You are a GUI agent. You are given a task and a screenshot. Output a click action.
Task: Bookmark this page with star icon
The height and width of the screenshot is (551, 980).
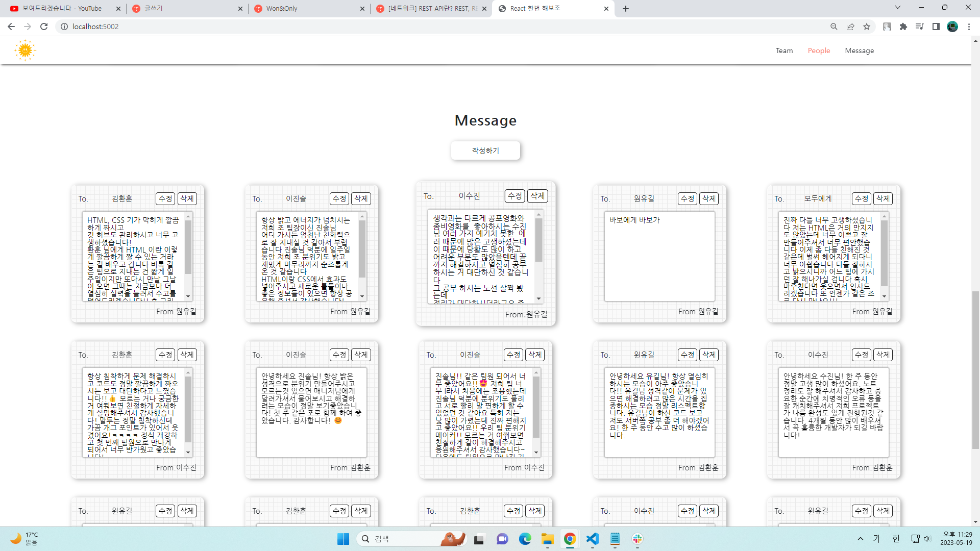pyautogui.click(x=867, y=27)
